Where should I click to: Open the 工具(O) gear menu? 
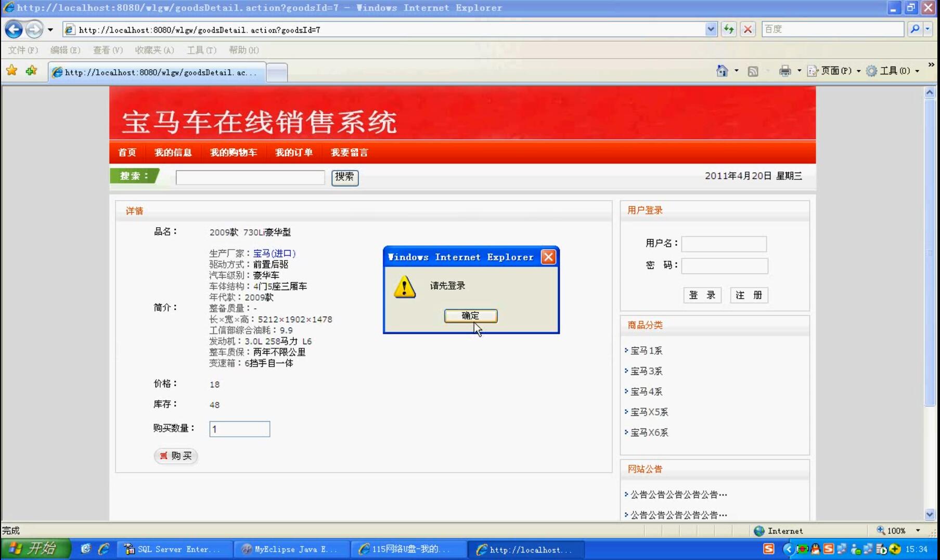point(892,71)
